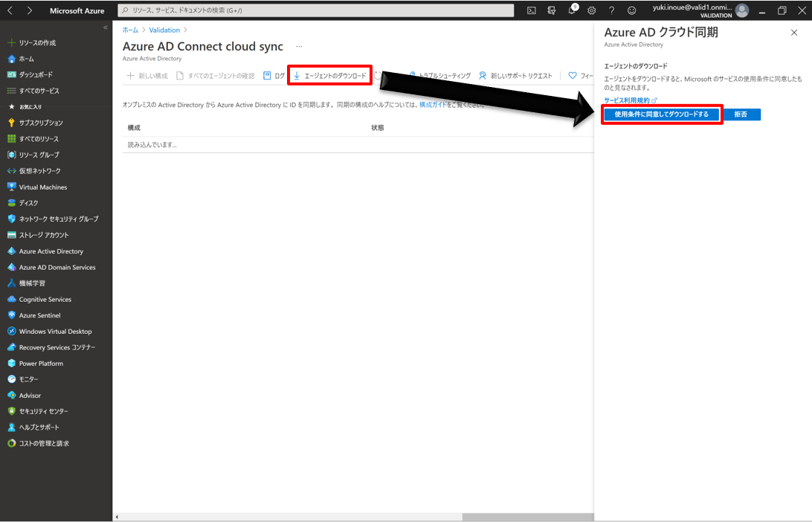Click the Azure AD Domain Services icon

coord(11,267)
